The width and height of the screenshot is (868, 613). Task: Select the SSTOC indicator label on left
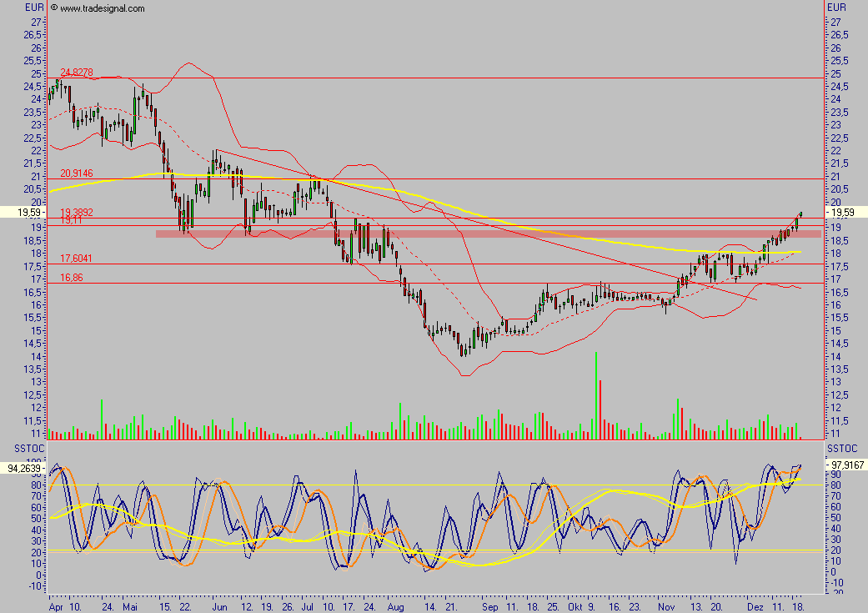tap(29, 449)
